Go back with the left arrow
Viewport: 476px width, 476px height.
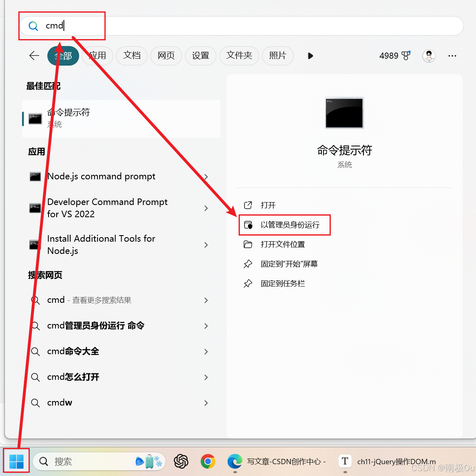click(x=34, y=55)
